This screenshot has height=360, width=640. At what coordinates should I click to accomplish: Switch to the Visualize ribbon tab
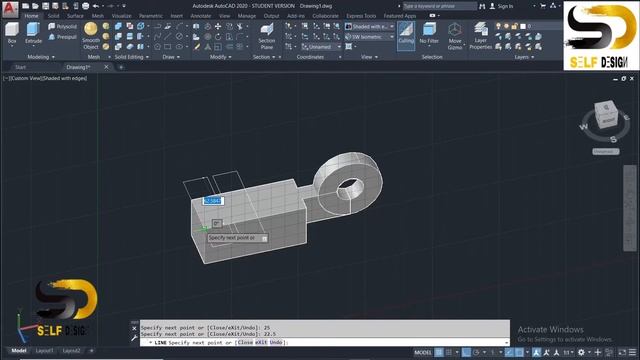(122, 16)
